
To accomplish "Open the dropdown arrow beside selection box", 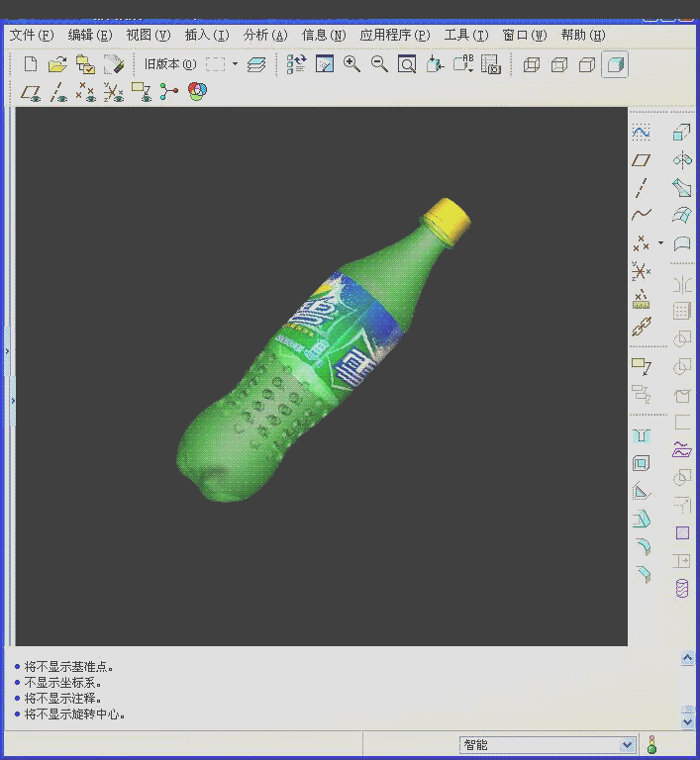I will [x=236, y=64].
